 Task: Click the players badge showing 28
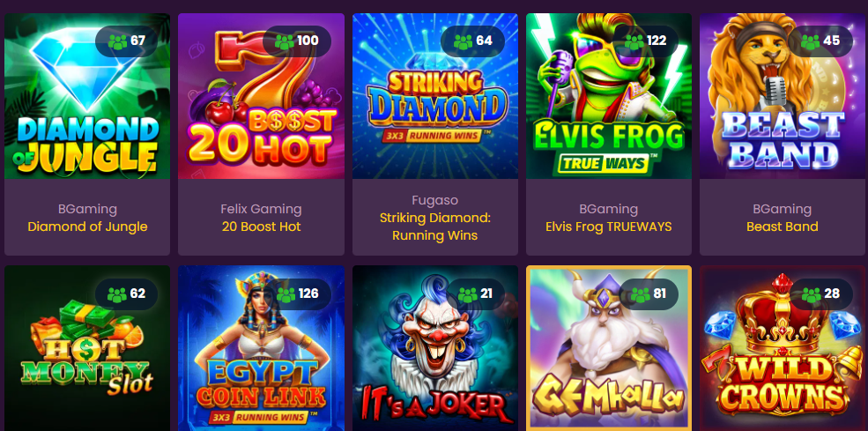(821, 294)
